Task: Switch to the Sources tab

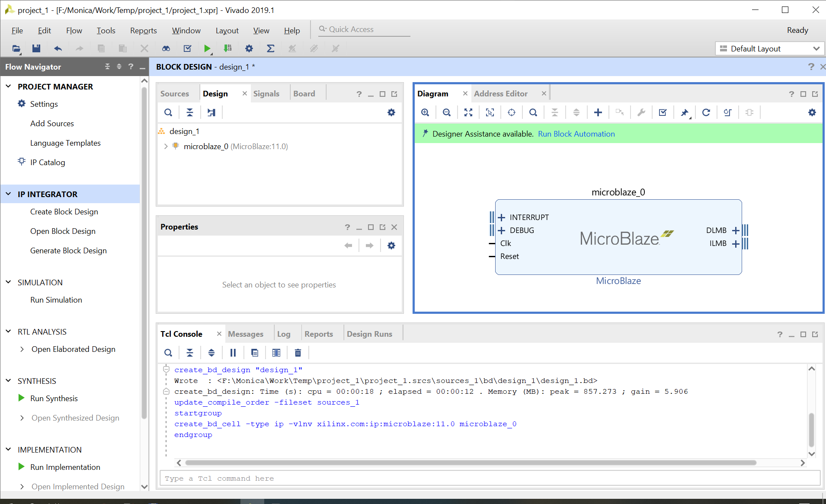Action: (x=175, y=94)
